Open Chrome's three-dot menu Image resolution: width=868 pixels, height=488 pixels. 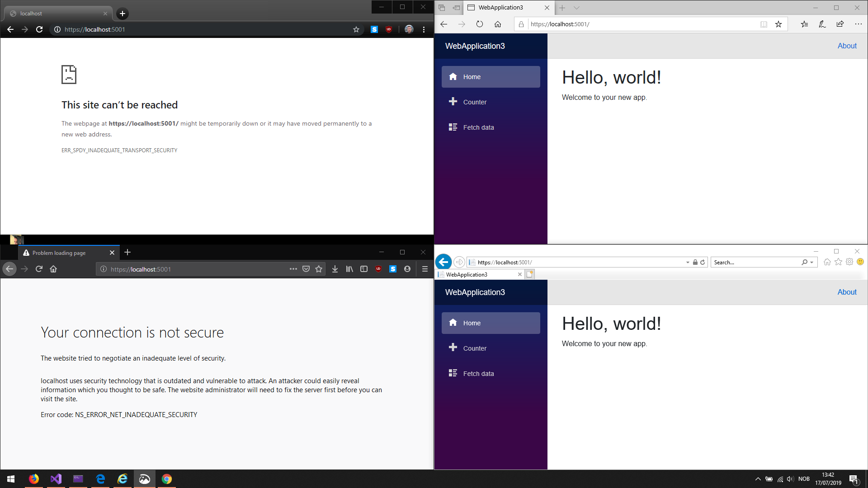tap(424, 29)
